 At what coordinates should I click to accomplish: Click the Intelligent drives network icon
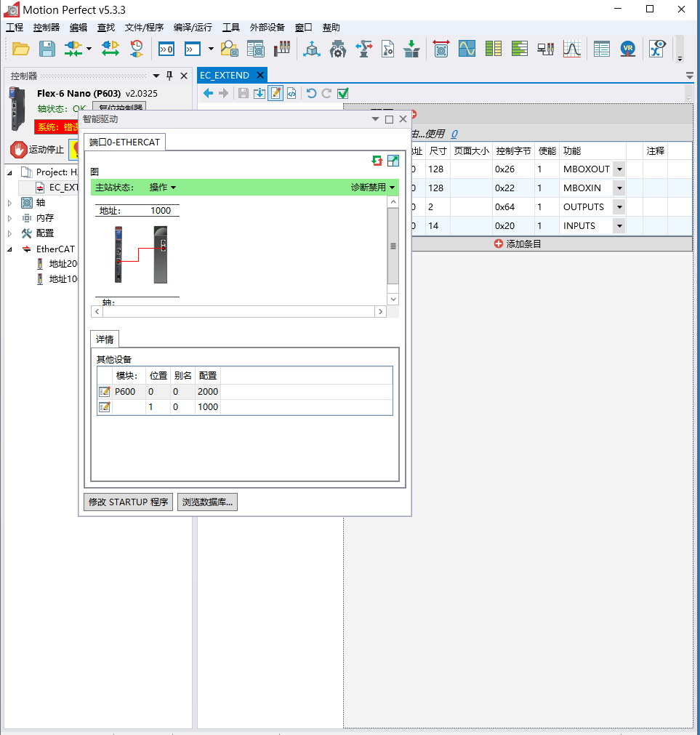coord(546,49)
